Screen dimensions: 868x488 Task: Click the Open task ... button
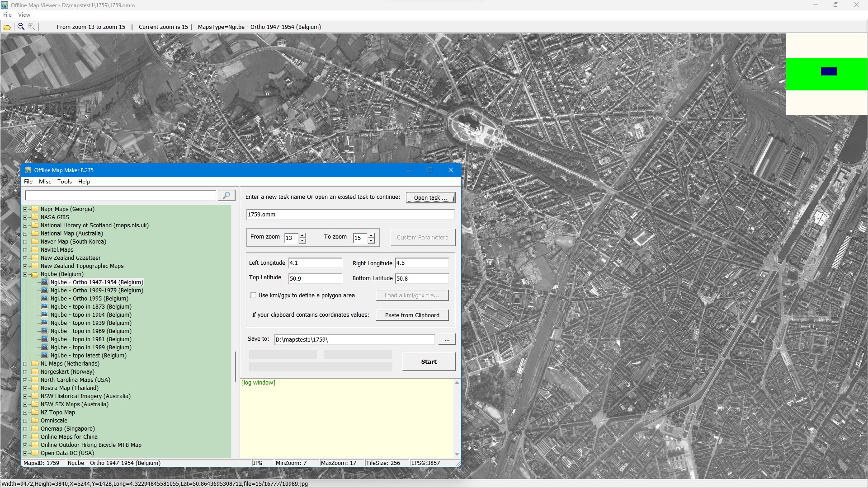[x=430, y=197]
